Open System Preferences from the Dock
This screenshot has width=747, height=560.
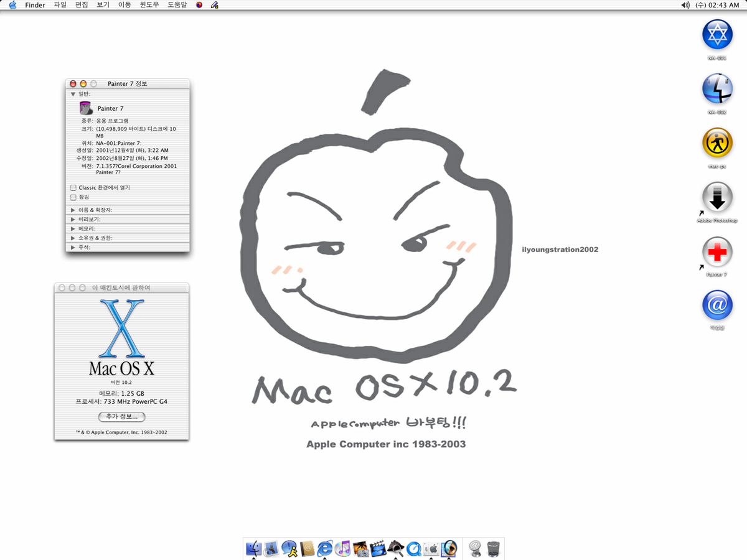431,548
